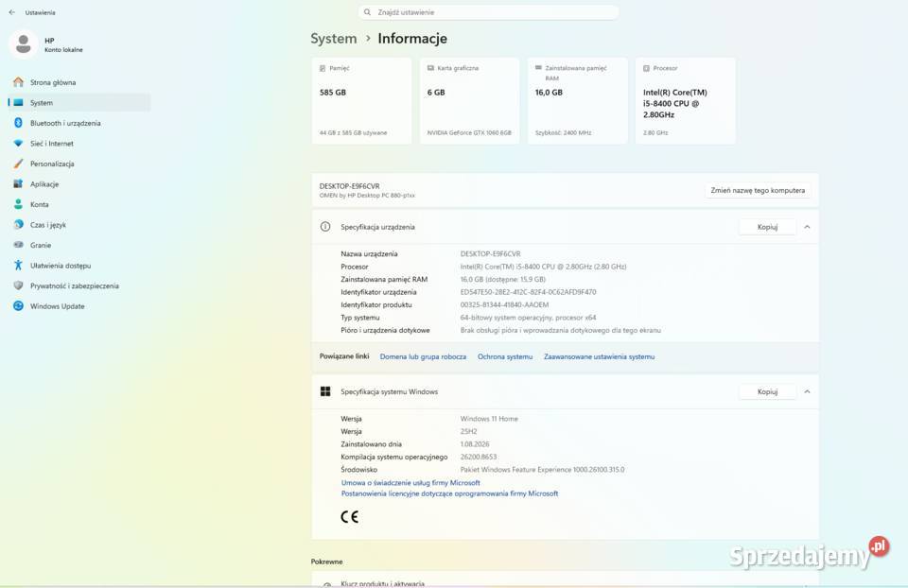Click the back arrow next to Ustawienia
Viewport: 908px width, 588px height.
[12, 12]
